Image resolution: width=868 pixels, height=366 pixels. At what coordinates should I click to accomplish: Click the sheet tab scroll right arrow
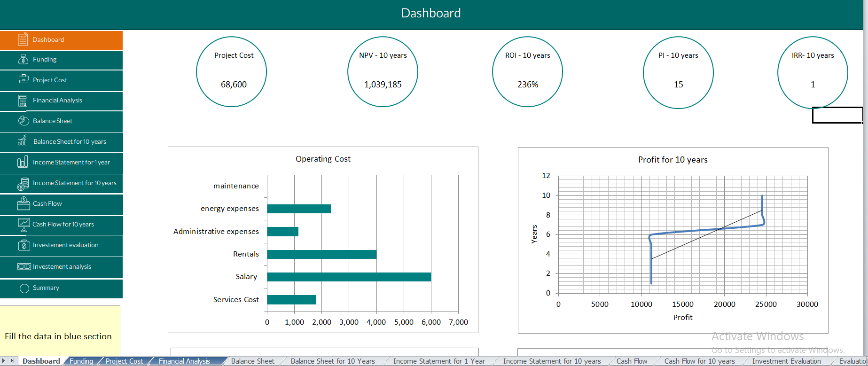tap(12, 361)
